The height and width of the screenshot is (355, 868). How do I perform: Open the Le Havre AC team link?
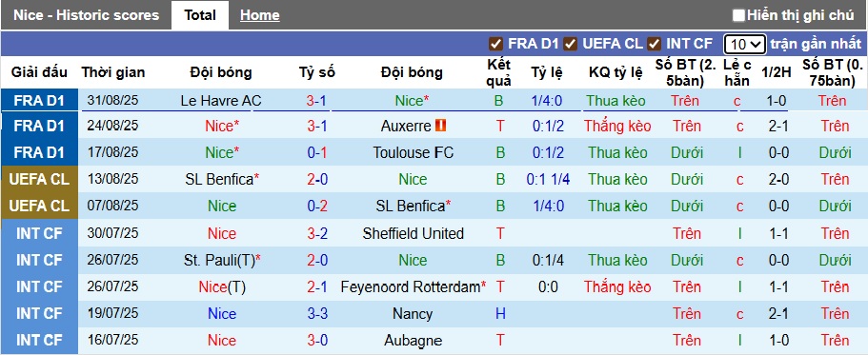pos(221,101)
